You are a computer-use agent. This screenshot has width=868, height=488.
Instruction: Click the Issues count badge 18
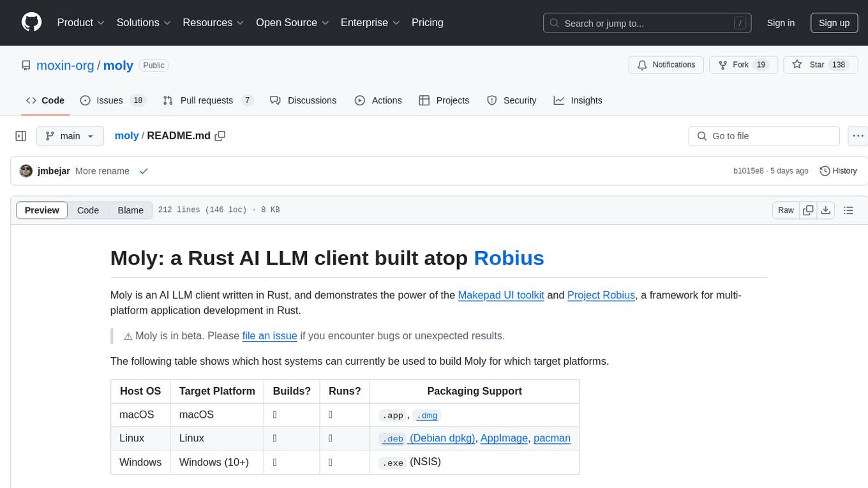click(x=138, y=100)
